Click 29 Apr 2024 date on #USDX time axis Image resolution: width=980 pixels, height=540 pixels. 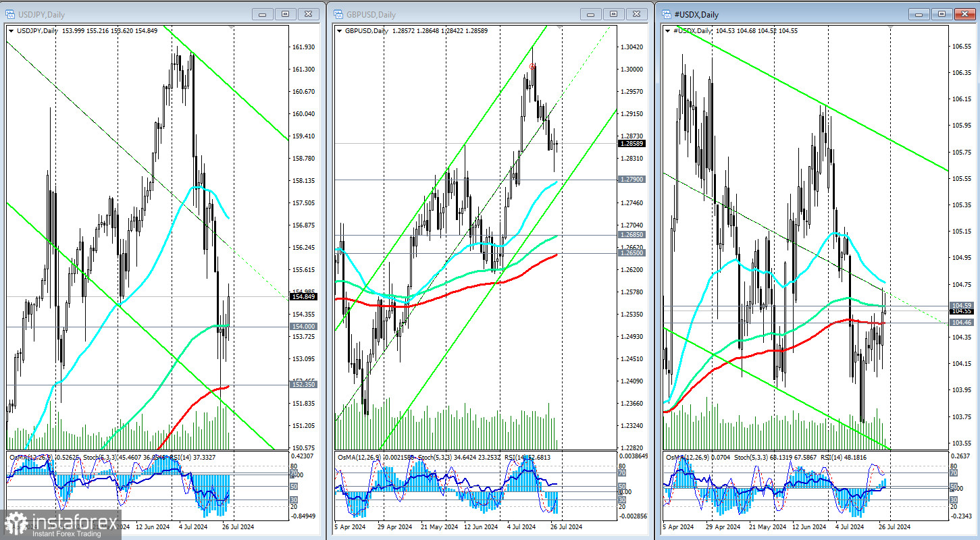[724, 526]
